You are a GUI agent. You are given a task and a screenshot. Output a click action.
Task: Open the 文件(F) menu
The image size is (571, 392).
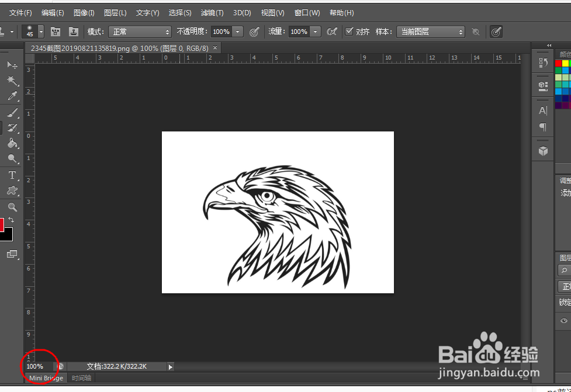point(20,13)
